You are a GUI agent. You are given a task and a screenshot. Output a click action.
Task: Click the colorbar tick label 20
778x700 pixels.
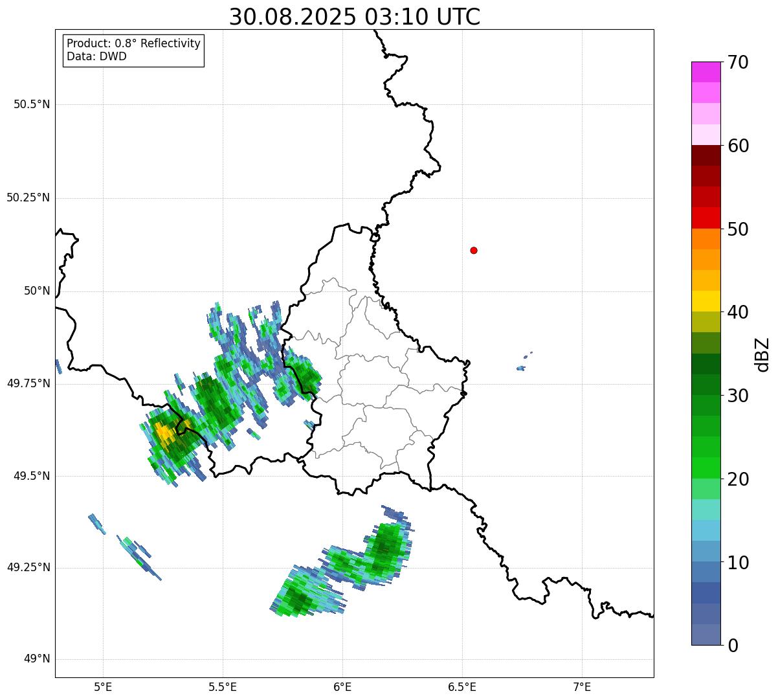coord(738,479)
